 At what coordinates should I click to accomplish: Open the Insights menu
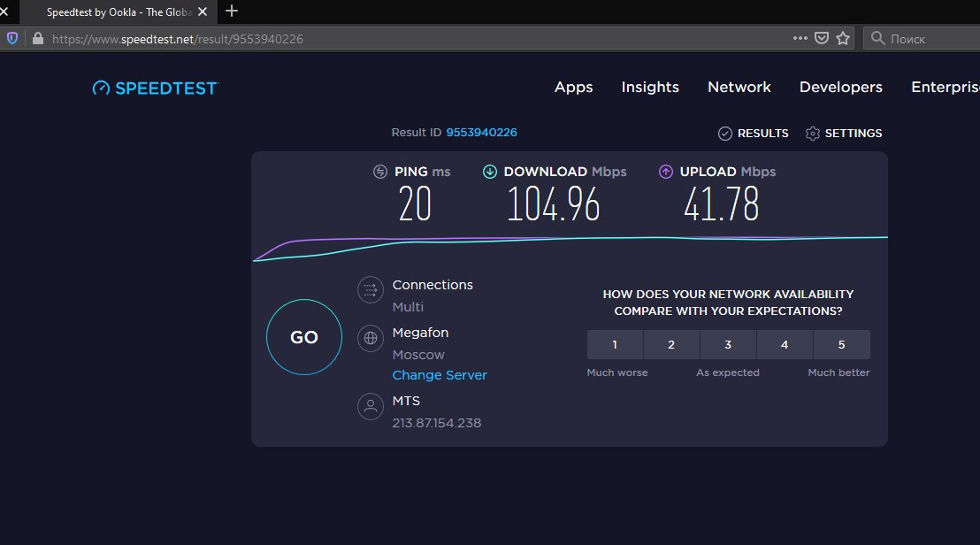650,87
